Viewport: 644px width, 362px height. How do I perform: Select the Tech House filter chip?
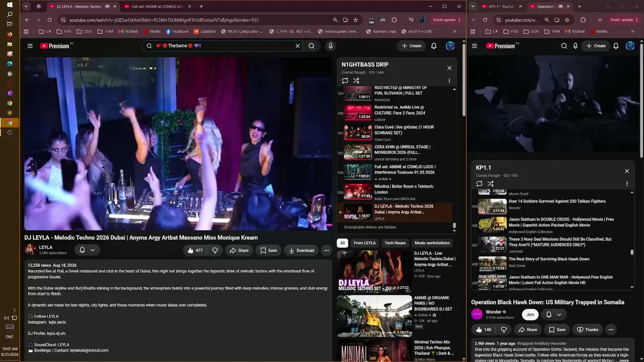395,243
